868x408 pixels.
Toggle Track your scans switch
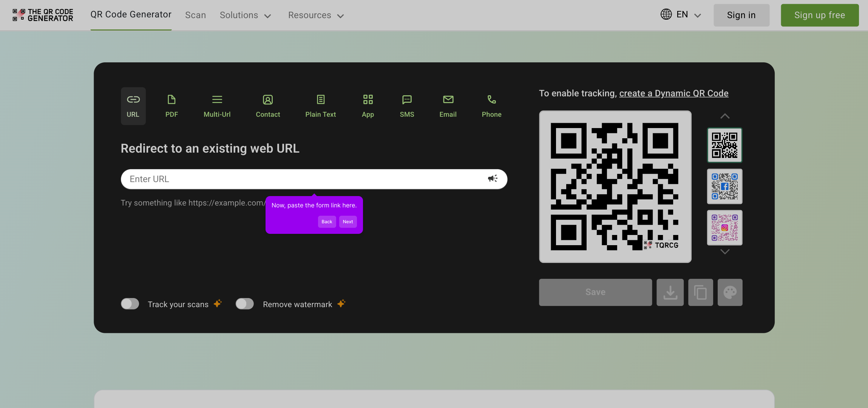click(x=130, y=304)
